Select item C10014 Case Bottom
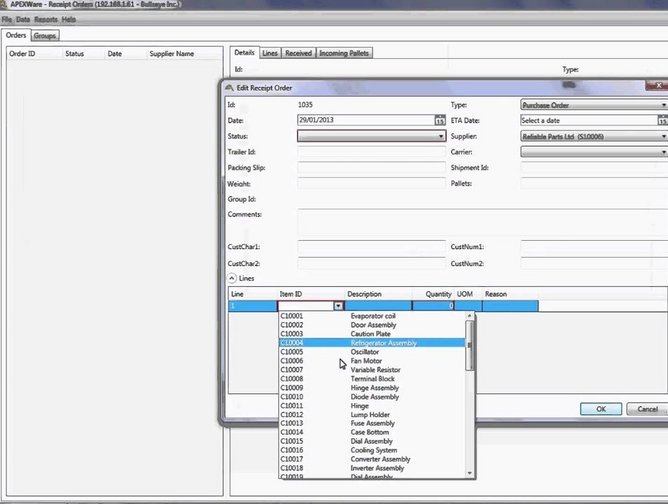The image size is (668, 504). 372,432
